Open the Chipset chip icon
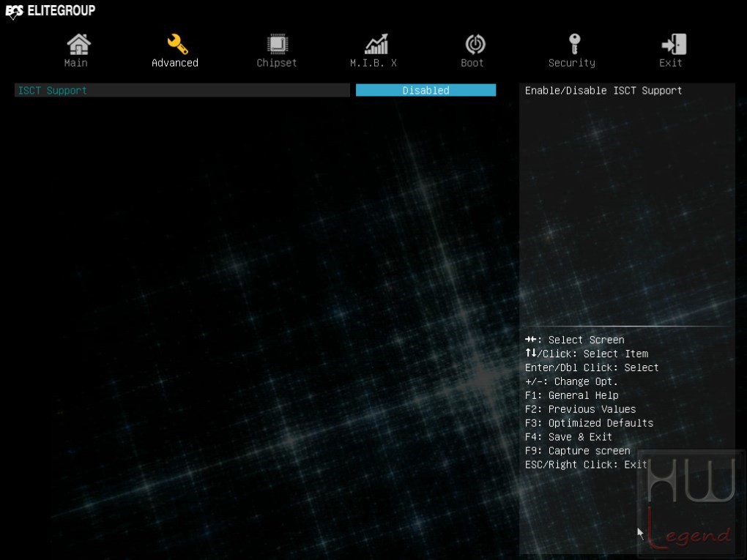 (x=277, y=44)
